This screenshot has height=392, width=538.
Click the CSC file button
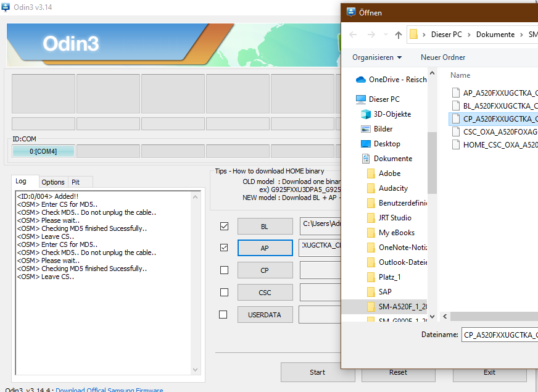[x=265, y=293]
